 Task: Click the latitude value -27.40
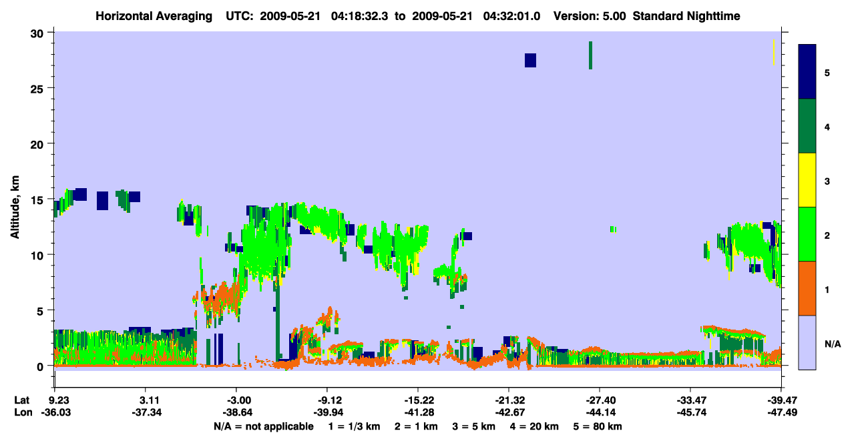click(600, 400)
